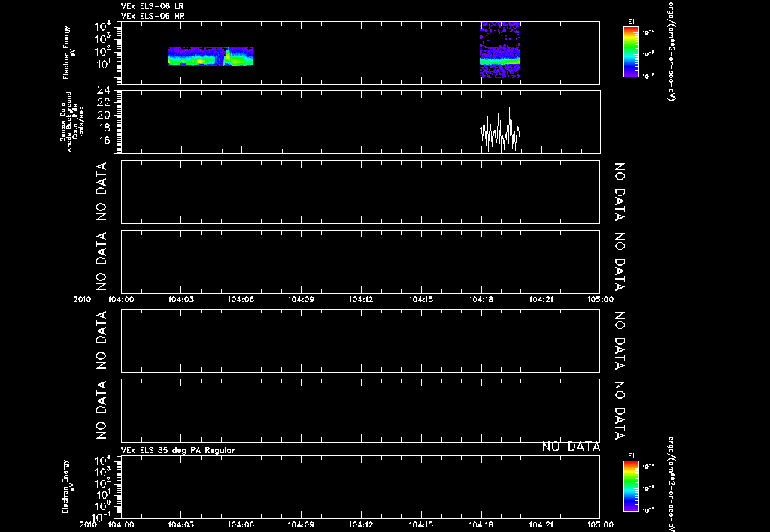Click "104:09" on the bottom time axis
Viewport: 770px width, 532px height.
click(x=301, y=525)
